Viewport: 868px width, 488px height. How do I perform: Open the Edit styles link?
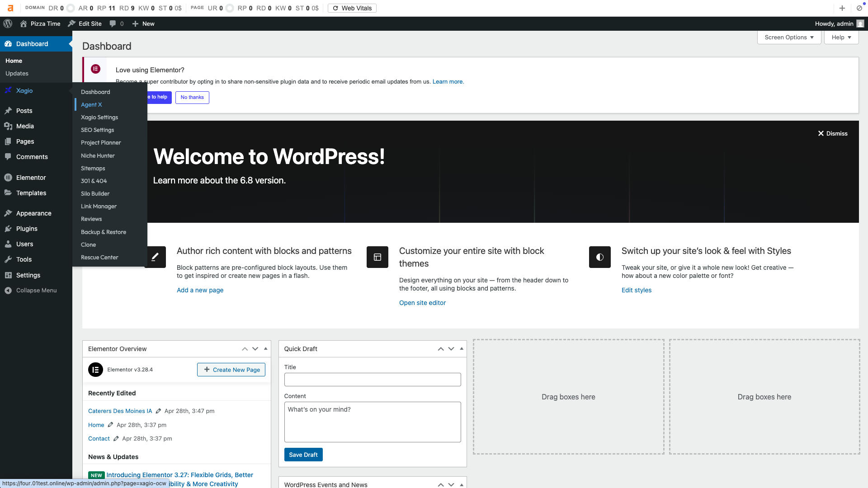click(x=637, y=290)
